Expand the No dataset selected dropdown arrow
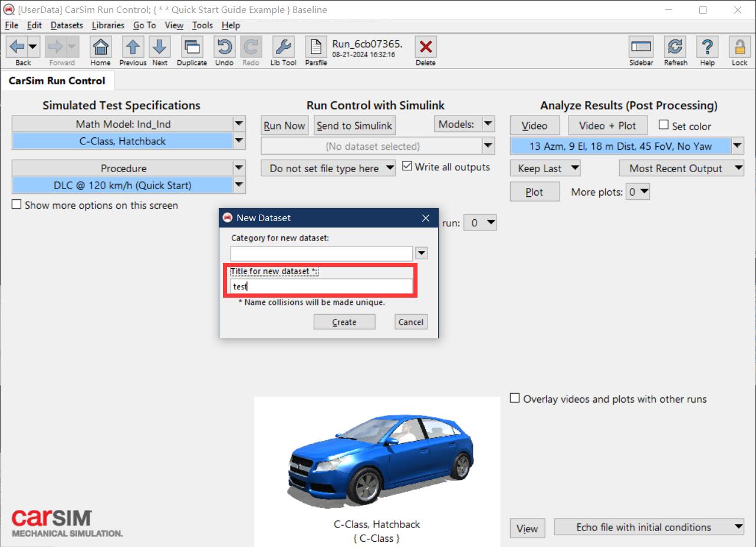Viewport: 756px width, 547px height. [x=488, y=146]
